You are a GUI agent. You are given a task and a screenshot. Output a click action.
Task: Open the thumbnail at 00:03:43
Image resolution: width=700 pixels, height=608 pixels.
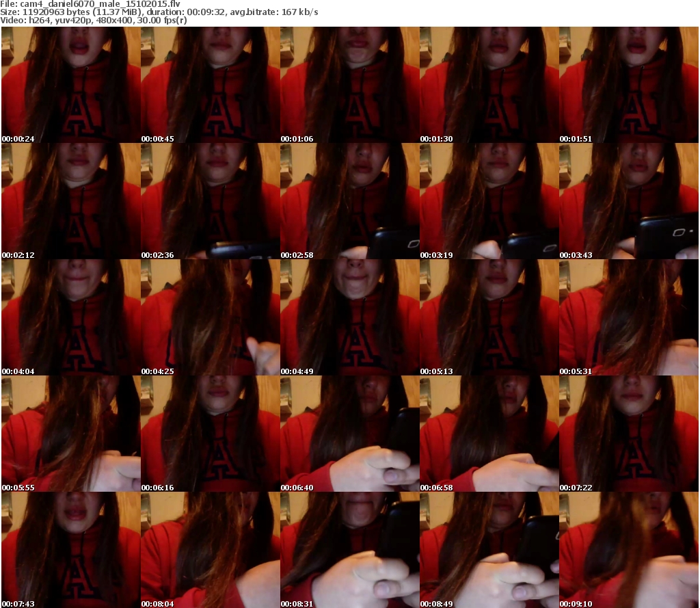(629, 201)
